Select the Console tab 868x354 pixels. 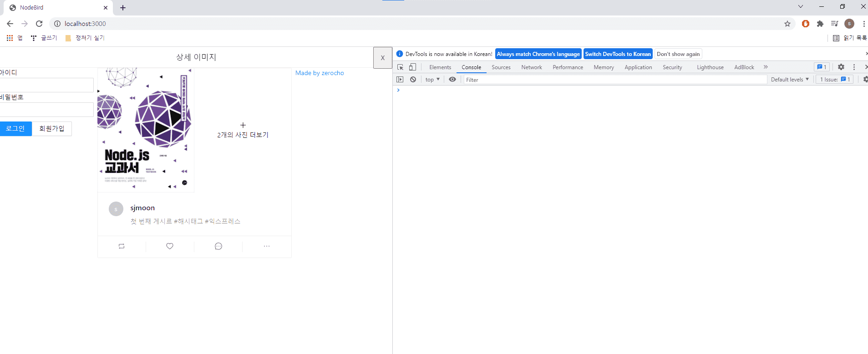click(x=471, y=67)
